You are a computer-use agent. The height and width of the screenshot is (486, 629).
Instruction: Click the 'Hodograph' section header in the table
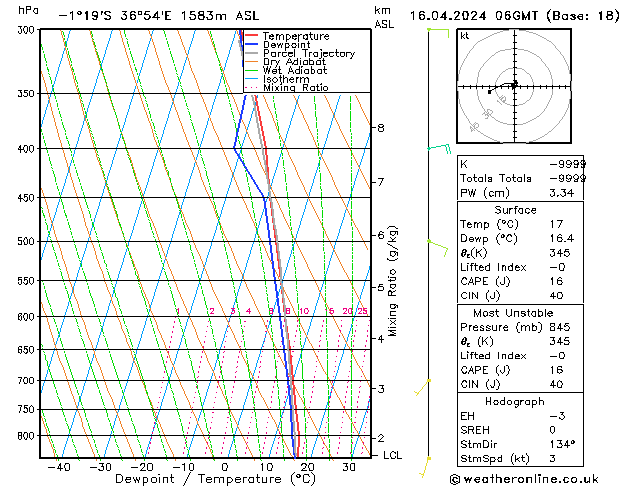click(x=516, y=401)
